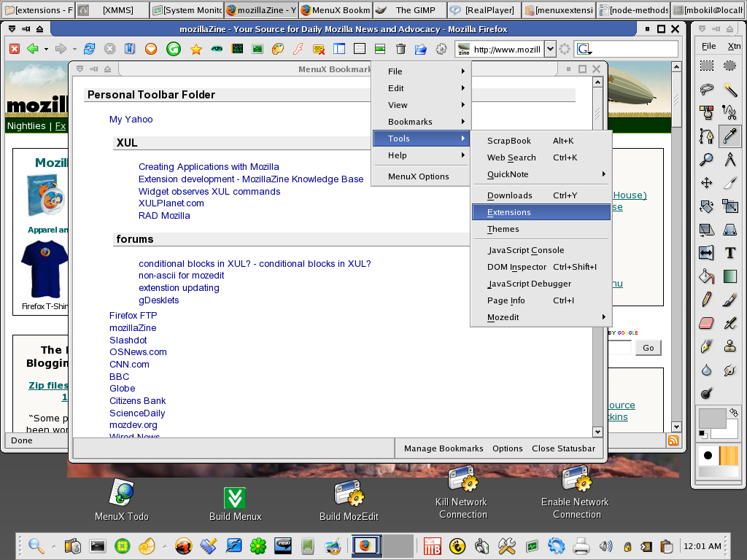This screenshot has width=747, height=560.
Task: Click GIMP background color swatch
Action: [730, 432]
